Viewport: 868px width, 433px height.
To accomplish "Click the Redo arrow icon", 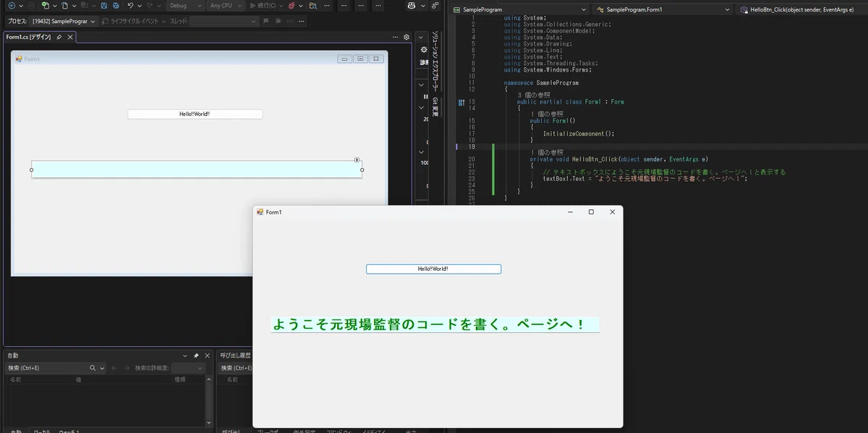I will pyautogui.click(x=149, y=5).
